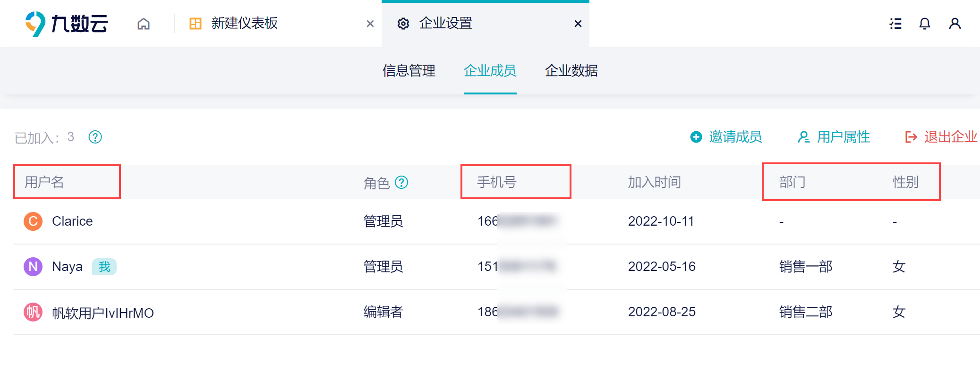Click Naya's purple avatar icon
Viewport: 980px width, 372px height.
tap(33, 267)
